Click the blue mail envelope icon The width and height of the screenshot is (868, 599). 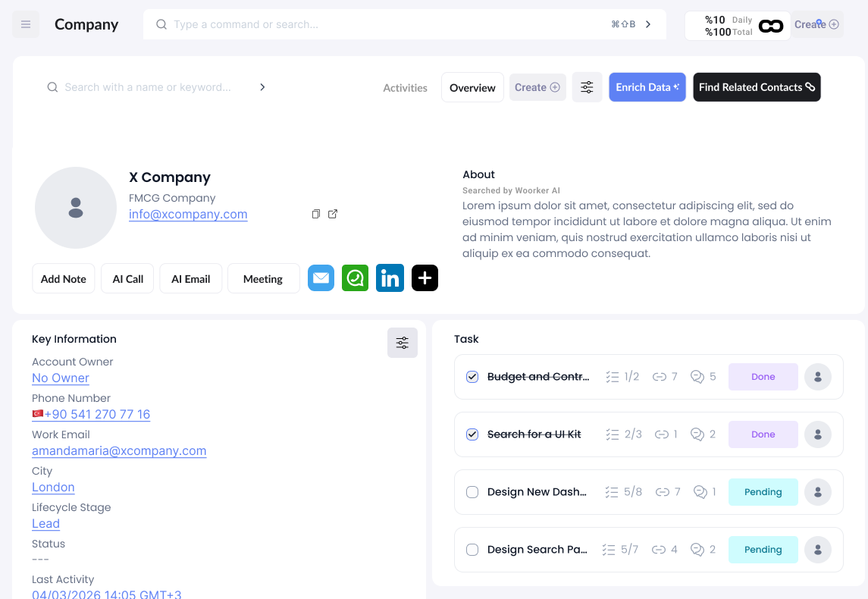point(321,278)
